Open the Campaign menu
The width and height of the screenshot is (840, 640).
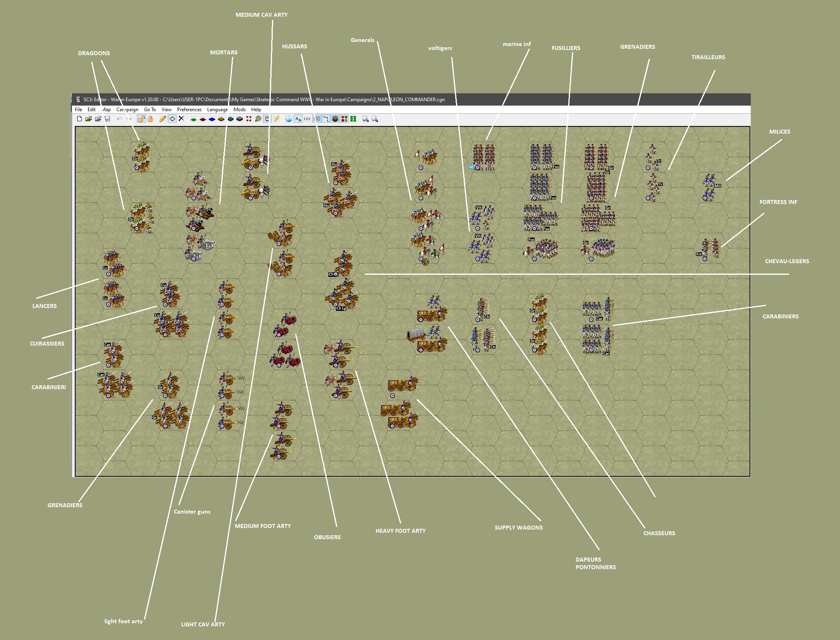[127, 110]
